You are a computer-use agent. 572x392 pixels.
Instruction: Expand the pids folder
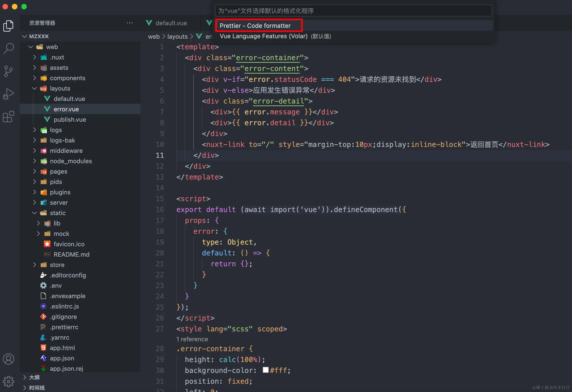[x=34, y=182]
